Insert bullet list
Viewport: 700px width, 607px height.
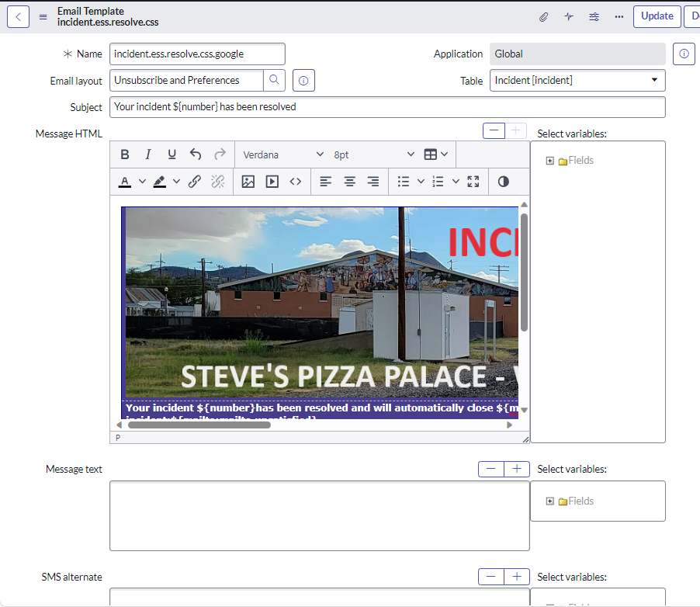click(x=404, y=182)
